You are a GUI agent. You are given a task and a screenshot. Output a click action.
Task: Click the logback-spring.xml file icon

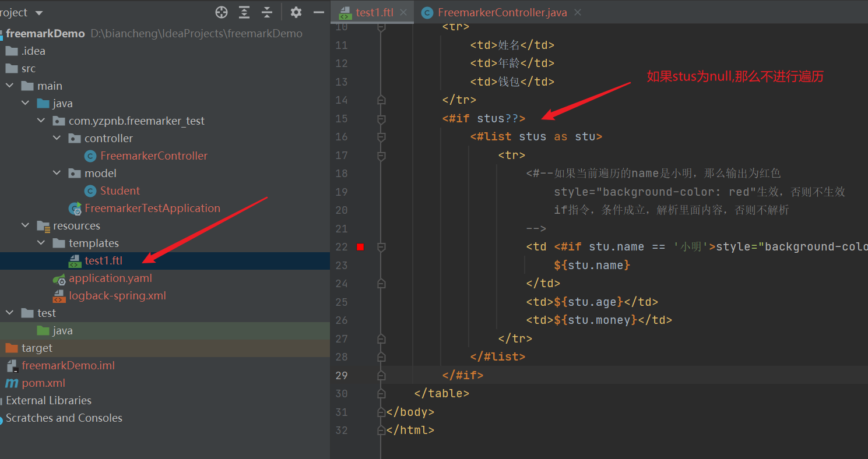(x=59, y=296)
